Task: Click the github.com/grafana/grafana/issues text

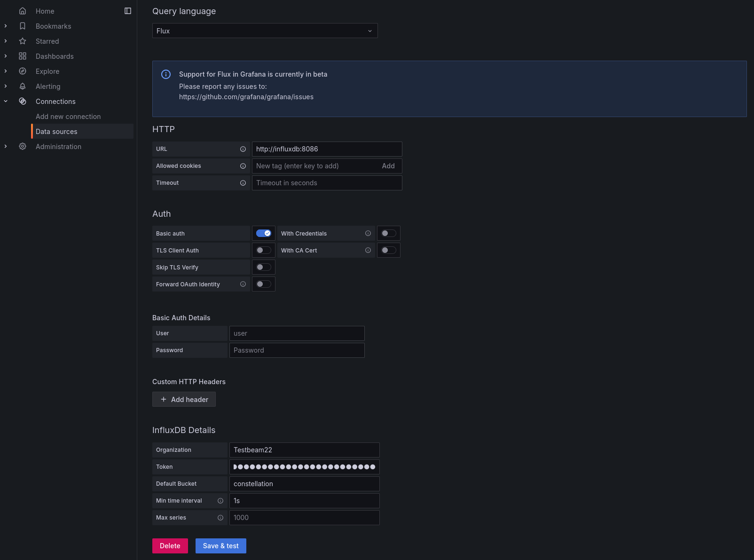Action: pos(246,97)
